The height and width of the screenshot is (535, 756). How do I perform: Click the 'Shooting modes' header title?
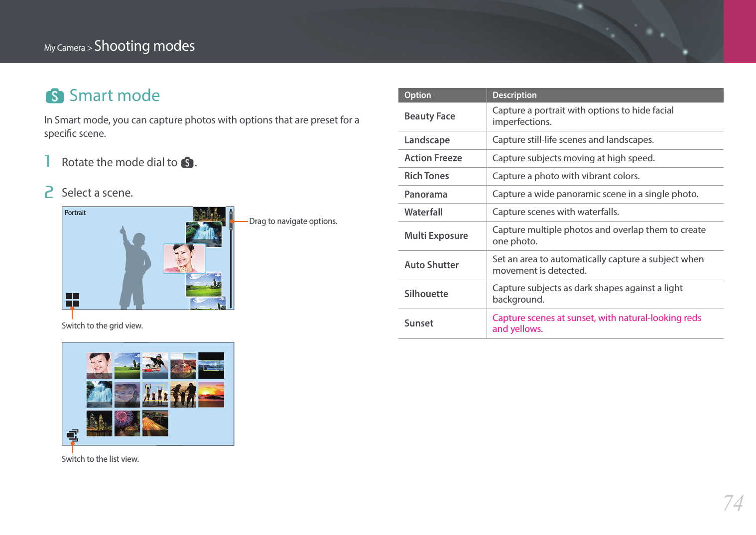click(144, 46)
